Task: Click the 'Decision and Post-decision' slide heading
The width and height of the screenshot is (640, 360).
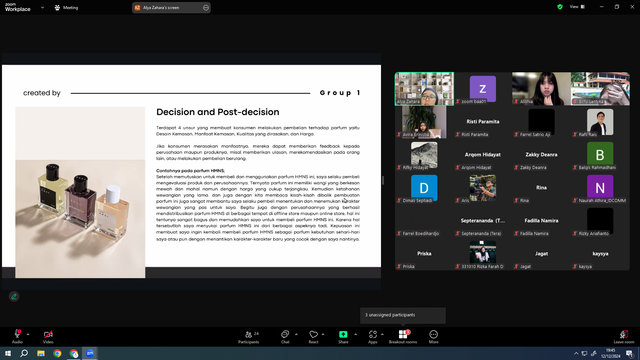Action: 218,112
